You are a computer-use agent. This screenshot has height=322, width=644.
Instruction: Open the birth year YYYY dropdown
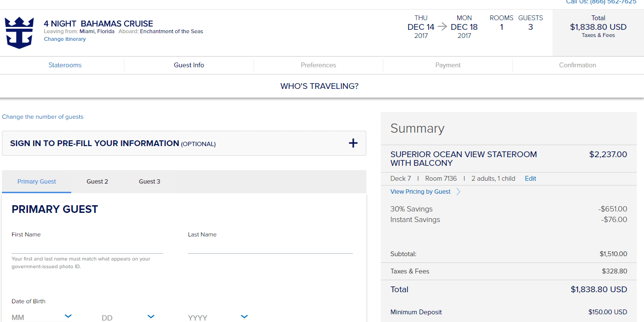coord(244,316)
